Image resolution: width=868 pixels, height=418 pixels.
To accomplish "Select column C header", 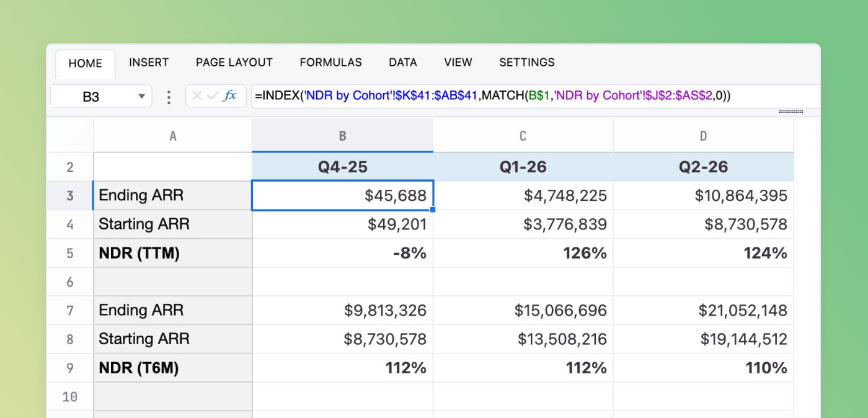I will click(x=523, y=136).
